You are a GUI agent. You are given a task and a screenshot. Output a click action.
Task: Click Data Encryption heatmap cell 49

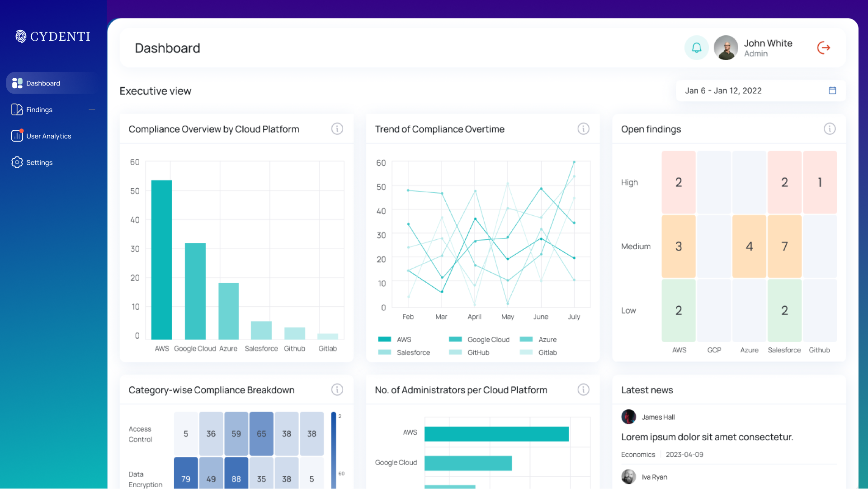[211, 473]
